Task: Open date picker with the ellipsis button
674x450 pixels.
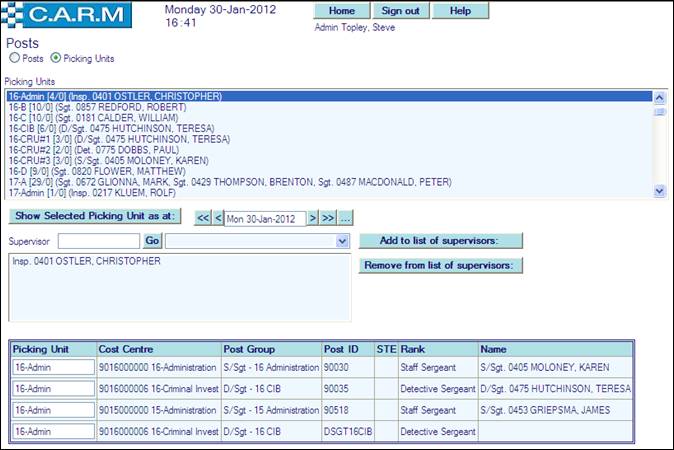Action: (346, 218)
